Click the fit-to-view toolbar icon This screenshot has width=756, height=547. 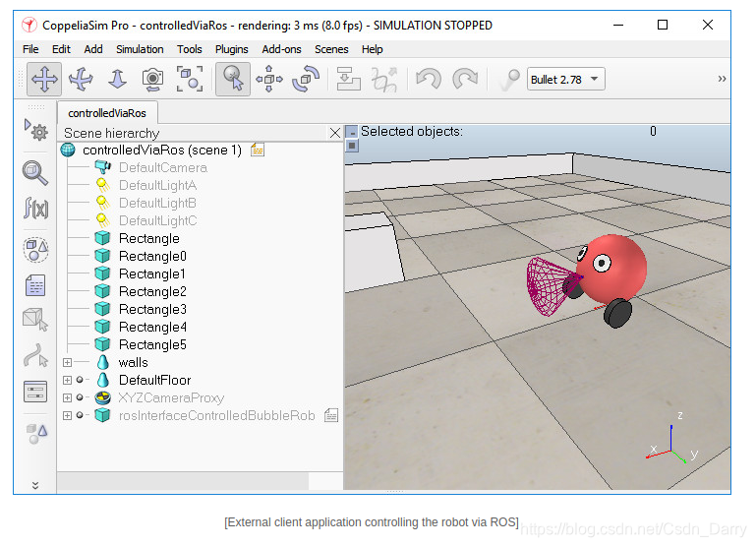190,79
